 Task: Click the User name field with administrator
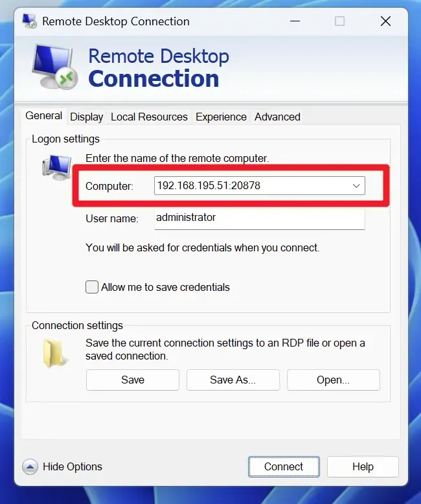pos(259,219)
